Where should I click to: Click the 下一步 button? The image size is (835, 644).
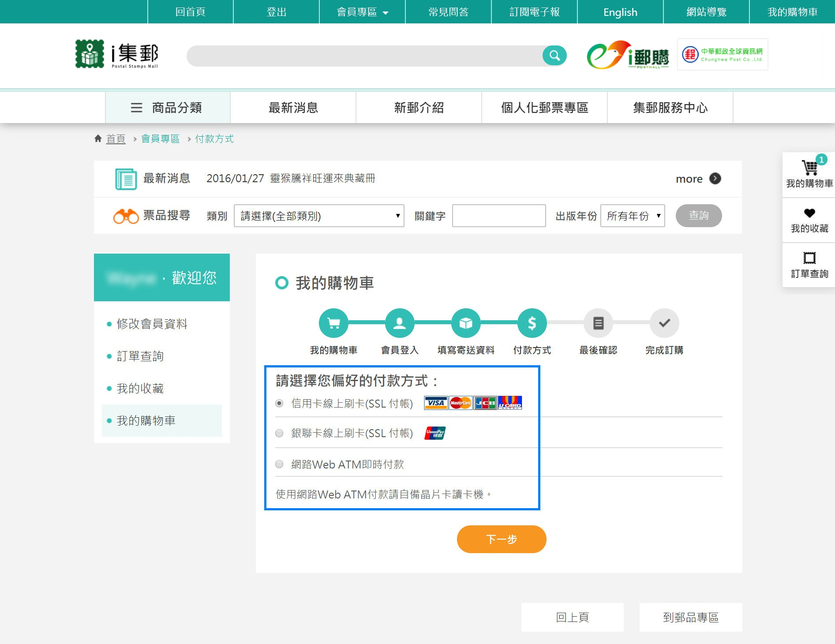[502, 539]
